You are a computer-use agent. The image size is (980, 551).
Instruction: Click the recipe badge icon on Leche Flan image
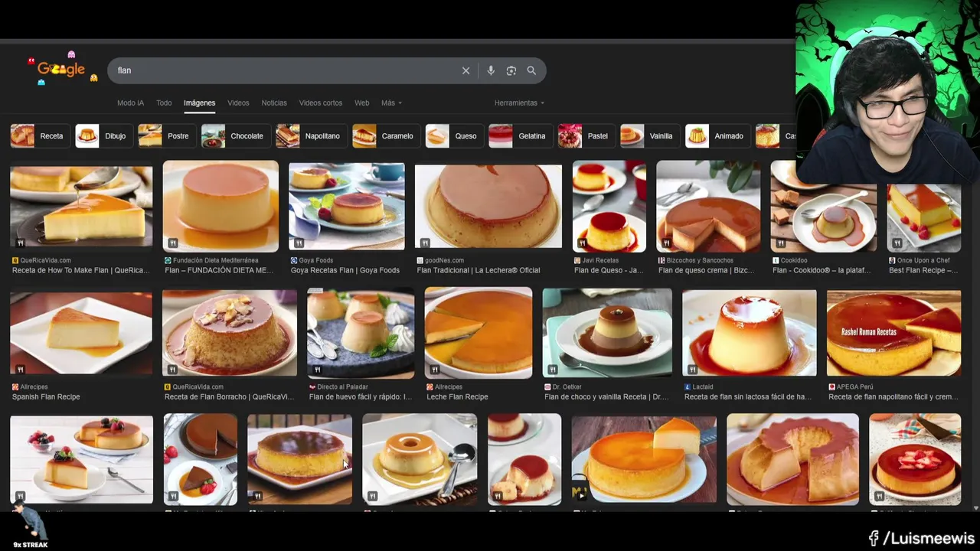coord(435,370)
